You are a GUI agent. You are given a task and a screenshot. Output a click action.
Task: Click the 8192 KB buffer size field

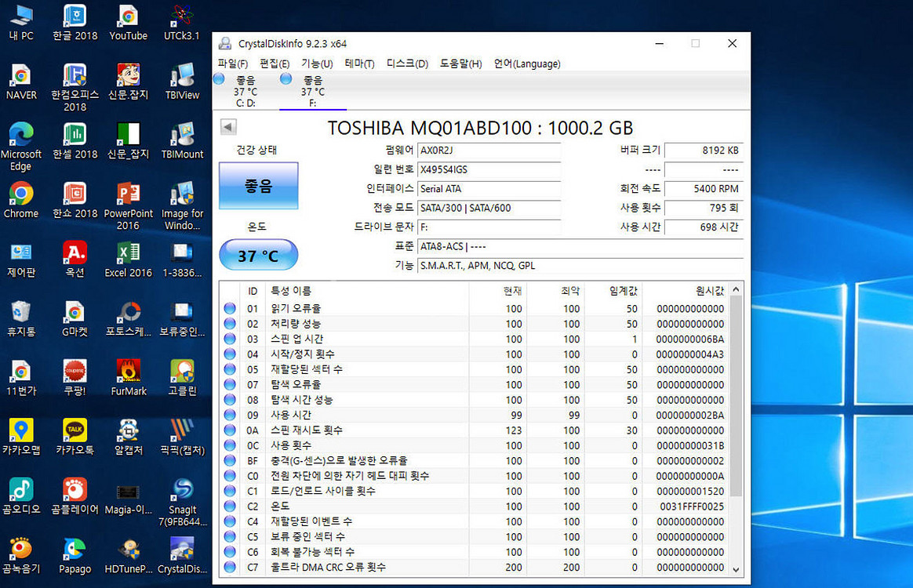tap(704, 151)
